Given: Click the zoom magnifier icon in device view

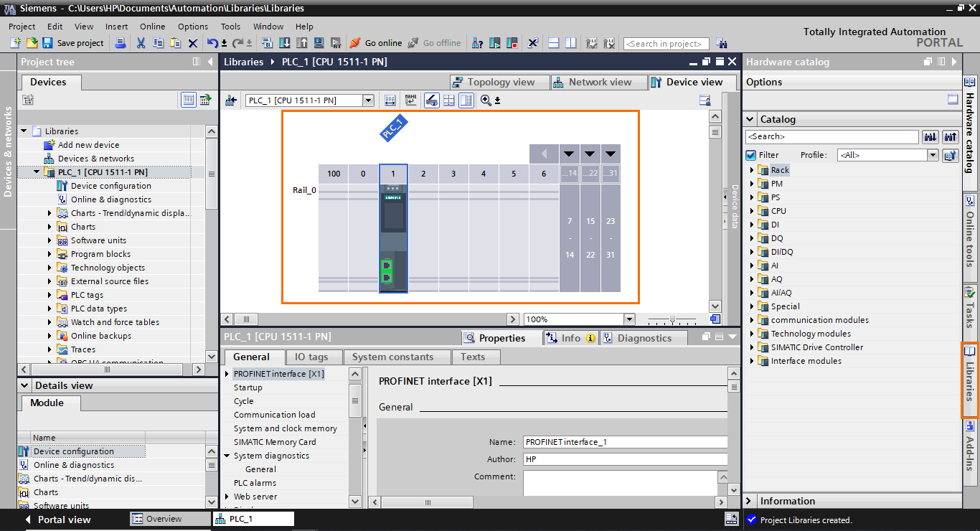Looking at the screenshot, I should tap(486, 100).
